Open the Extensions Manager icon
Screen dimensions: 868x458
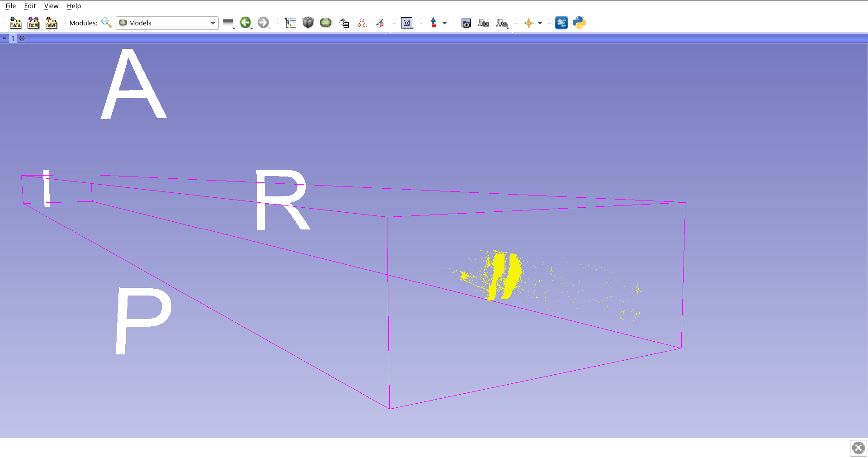(x=561, y=23)
